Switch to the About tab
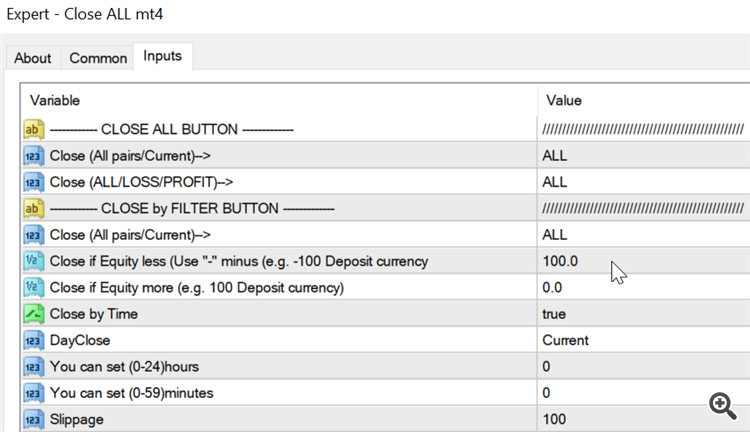Screen dimensions: 750x432 click(x=33, y=58)
